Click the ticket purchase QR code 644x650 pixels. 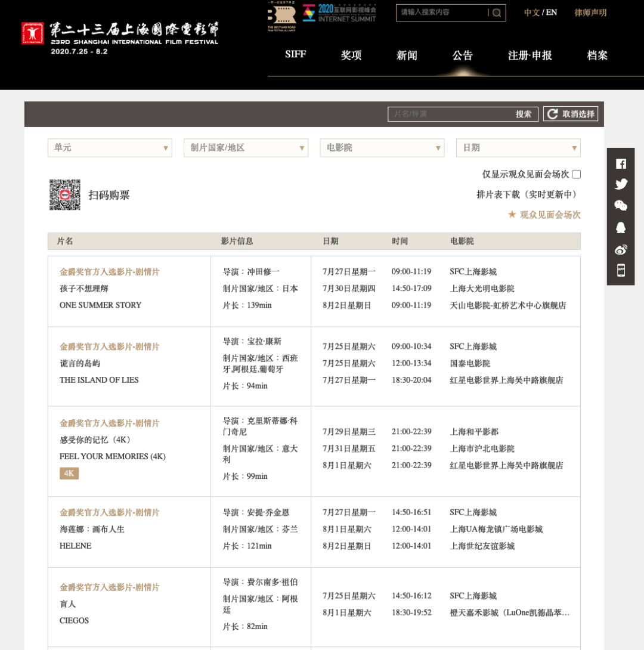point(64,195)
